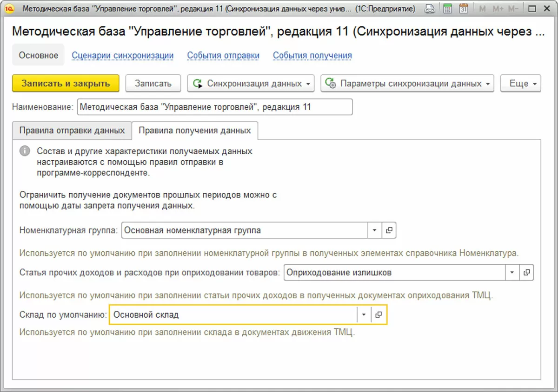Open form for Номенклатурная группа value
The height and width of the screenshot is (392, 558).
[x=389, y=230]
